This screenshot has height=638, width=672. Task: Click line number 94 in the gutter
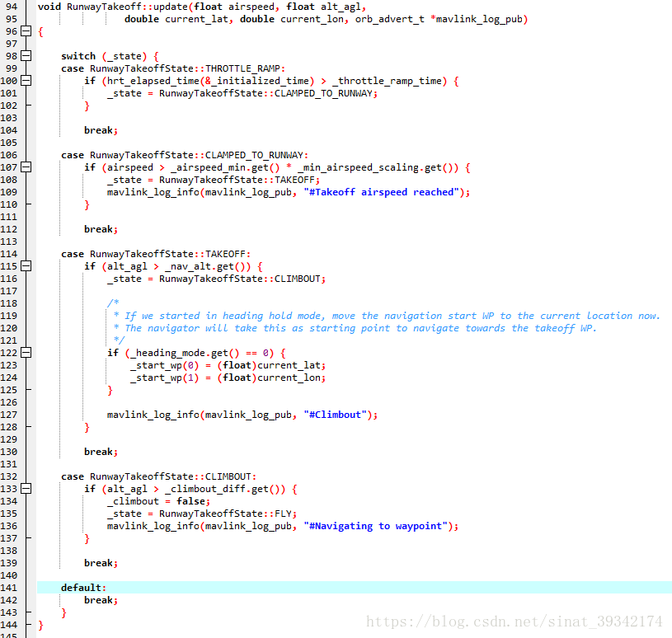tap(12, 7)
